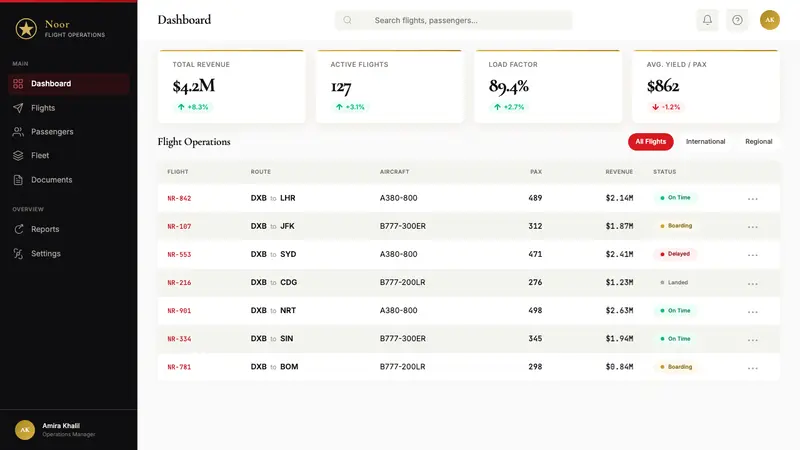Open more options for flight NR-901
This screenshot has height=450, width=800.
(753, 311)
